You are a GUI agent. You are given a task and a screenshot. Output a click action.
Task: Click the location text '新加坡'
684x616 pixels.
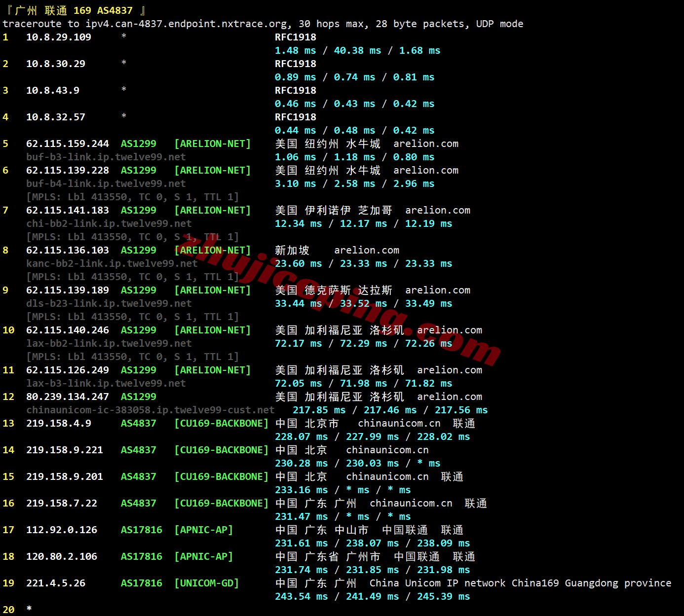(x=292, y=250)
